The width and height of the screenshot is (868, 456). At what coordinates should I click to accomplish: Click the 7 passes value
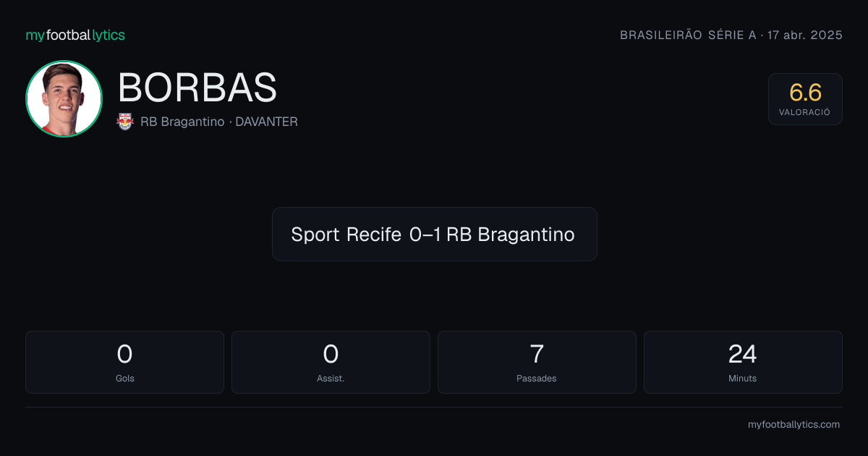coord(537,354)
